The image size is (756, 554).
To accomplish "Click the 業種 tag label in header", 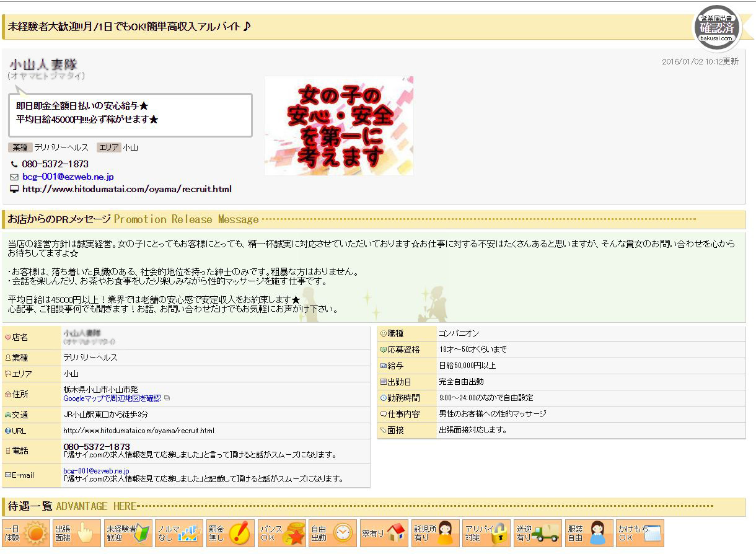I will tap(20, 147).
